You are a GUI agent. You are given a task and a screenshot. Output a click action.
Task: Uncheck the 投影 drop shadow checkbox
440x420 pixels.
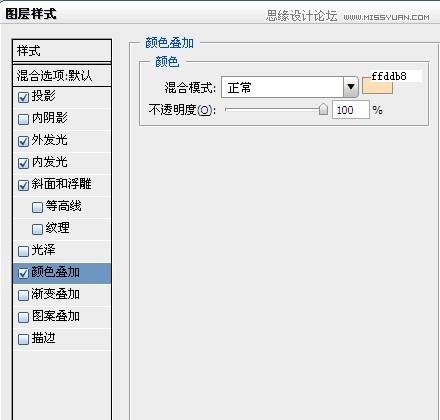point(23,97)
